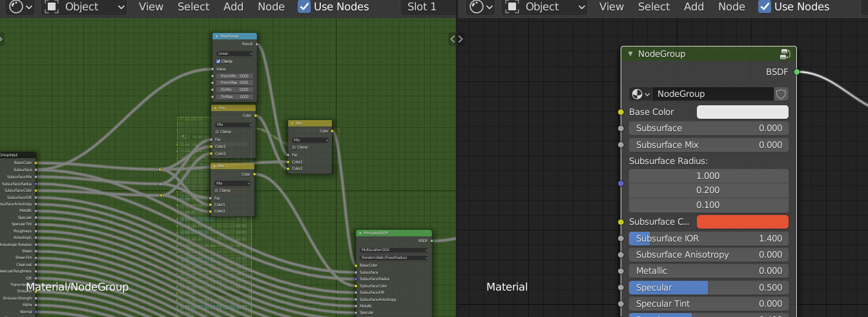Screen dimensions: 868x317
Task: Collapse the NodeGroup node
Action: (x=630, y=54)
